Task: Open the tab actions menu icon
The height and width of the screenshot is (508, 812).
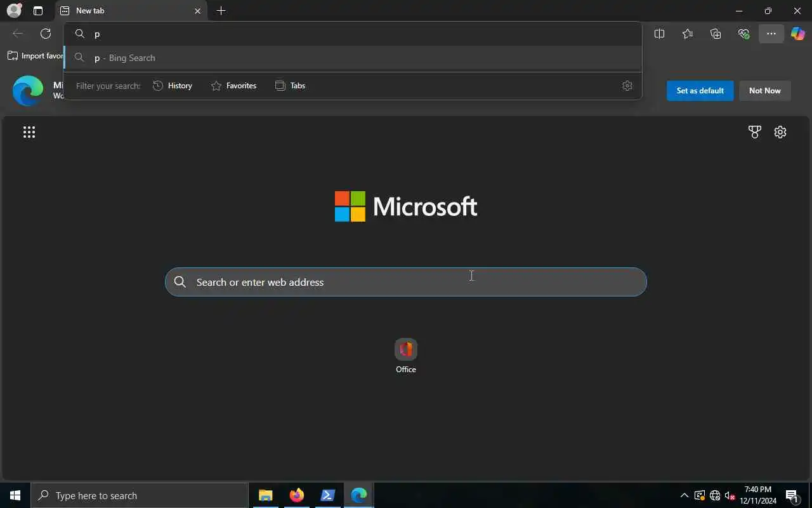Action: (x=38, y=11)
